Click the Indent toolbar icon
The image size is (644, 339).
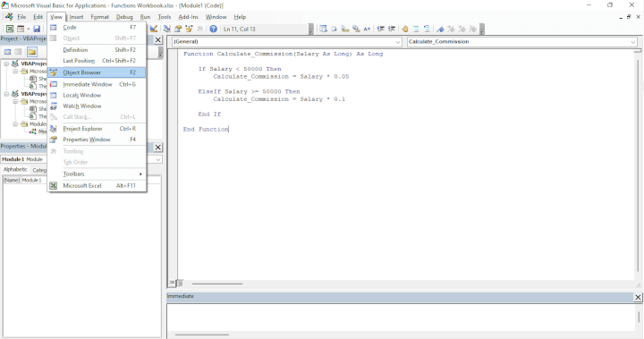(x=381, y=29)
